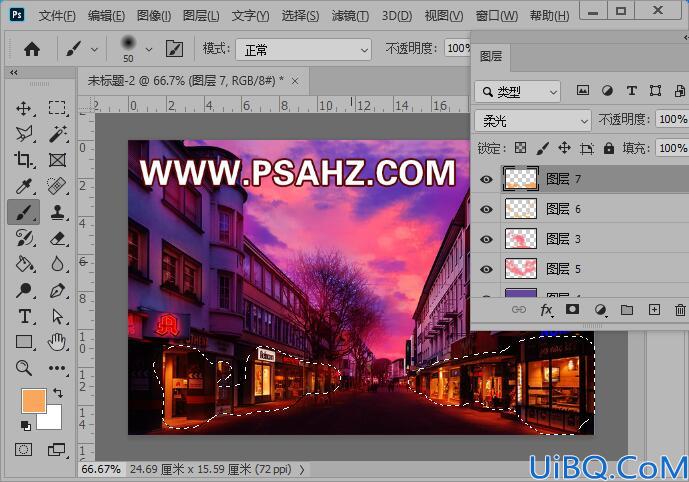Open the 类型 layer filter dropdown
Image resolution: width=689 pixels, height=482 pixels.
click(517, 92)
